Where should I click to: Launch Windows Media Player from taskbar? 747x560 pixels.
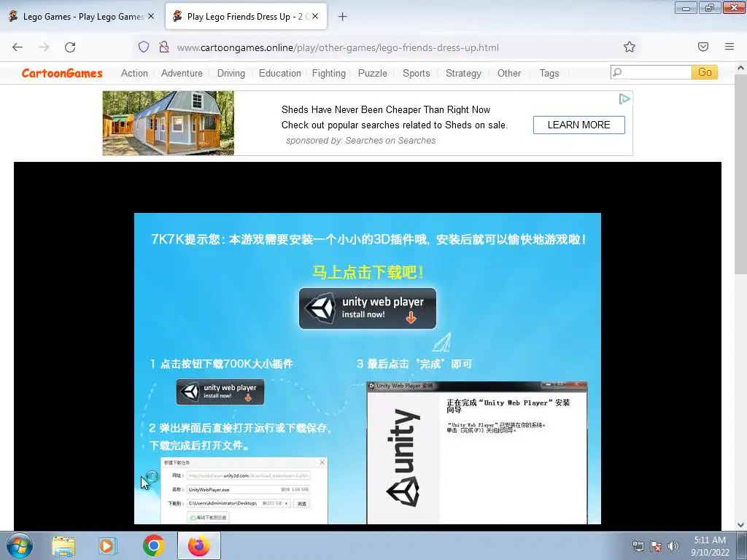tap(107, 545)
